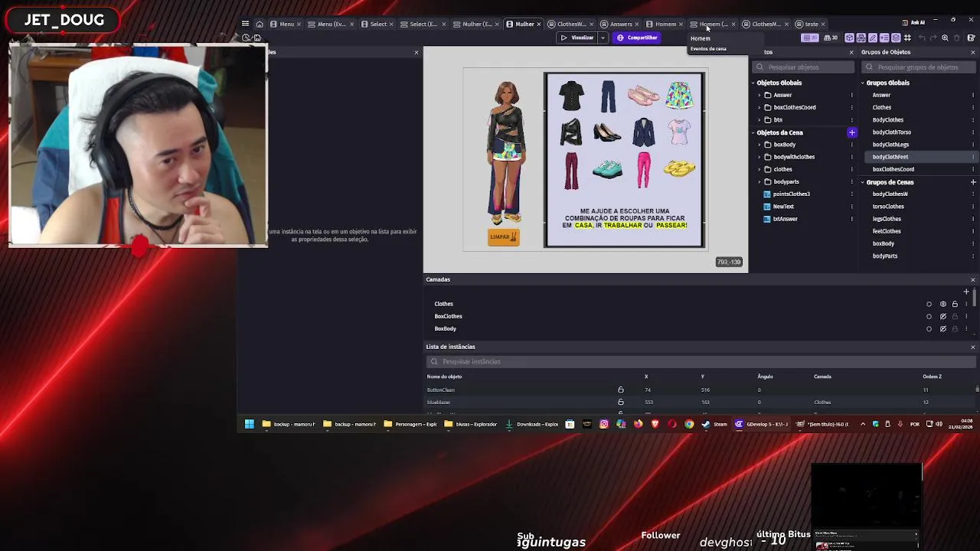Screen dimensions: 980x551
Task: Click the Pesquisar objetos search field
Action: (804, 67)
